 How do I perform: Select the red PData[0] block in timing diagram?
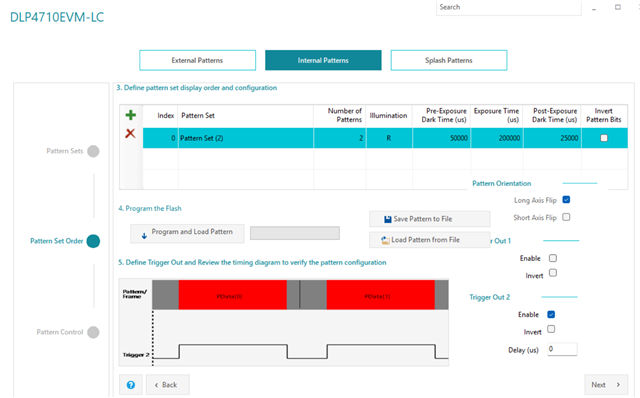pyautogui.click(x=233, y=294)
